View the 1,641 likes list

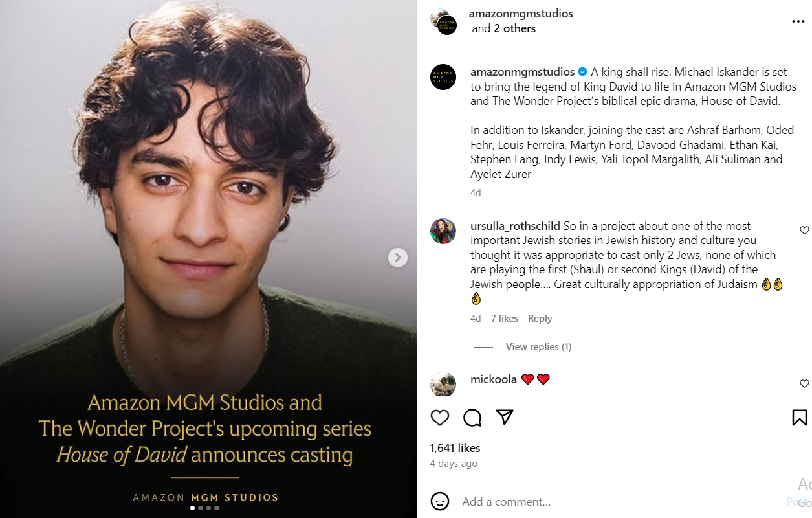click(x=455, y=448)
